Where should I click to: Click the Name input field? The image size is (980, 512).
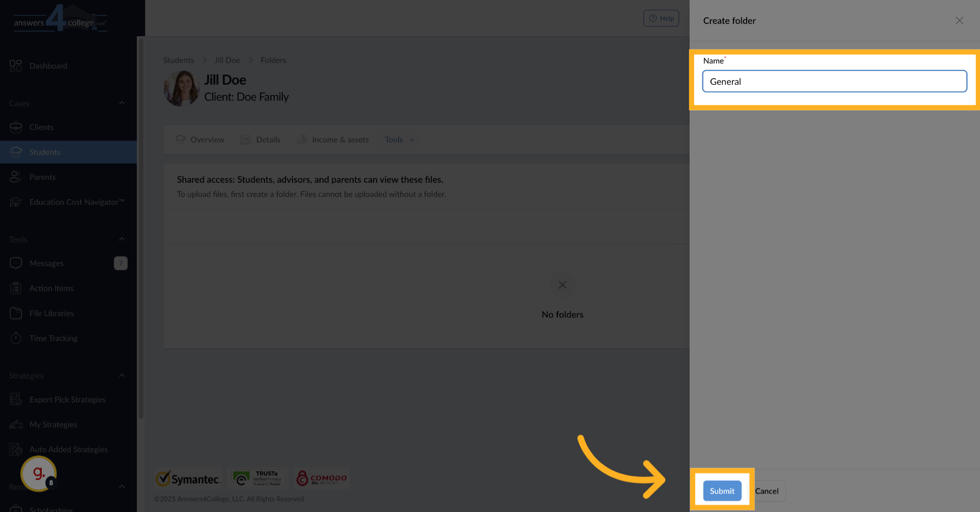click(834, 82)
